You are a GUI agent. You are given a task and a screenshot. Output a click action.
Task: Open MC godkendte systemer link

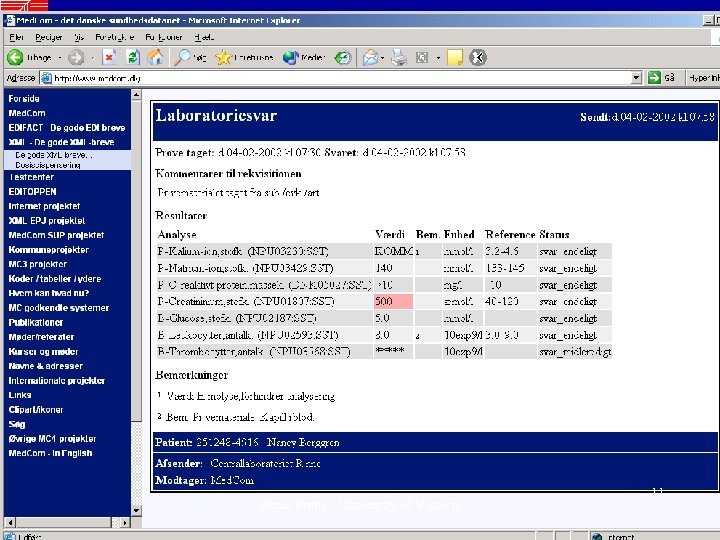(59, 308)
